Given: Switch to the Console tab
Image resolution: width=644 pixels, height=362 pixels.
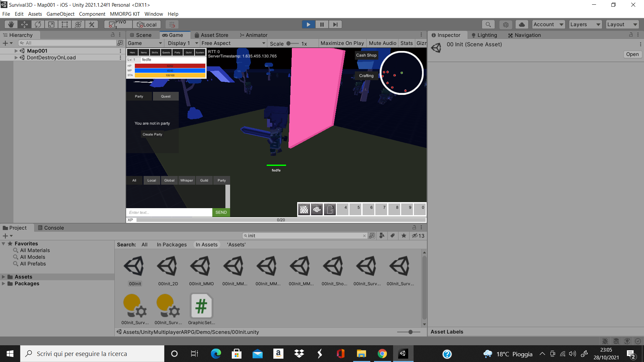Looking at the screenshot, I should click(x=51, y=228).
